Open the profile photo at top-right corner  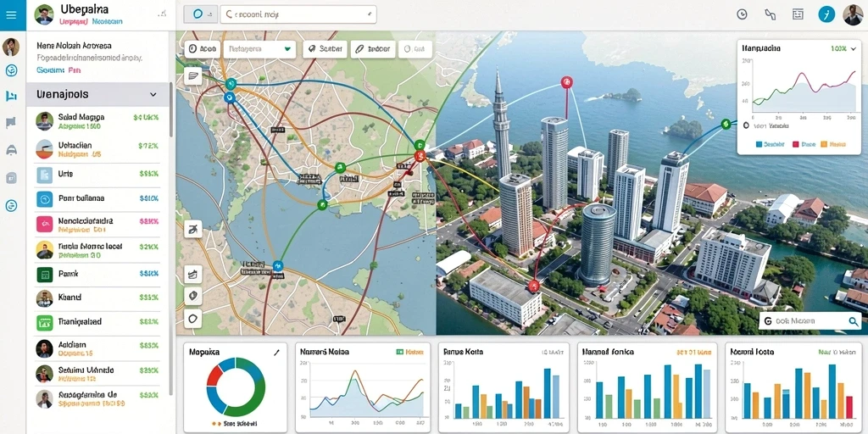(853, 15)
